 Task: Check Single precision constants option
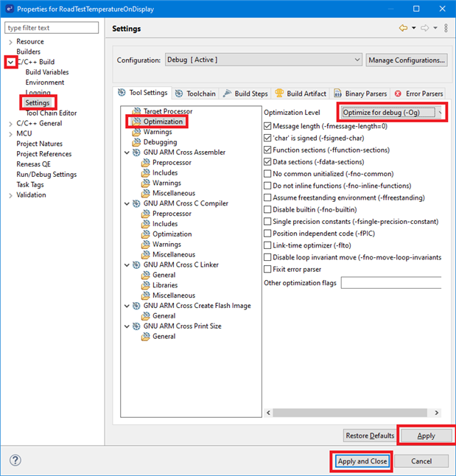tap(267, 221)
